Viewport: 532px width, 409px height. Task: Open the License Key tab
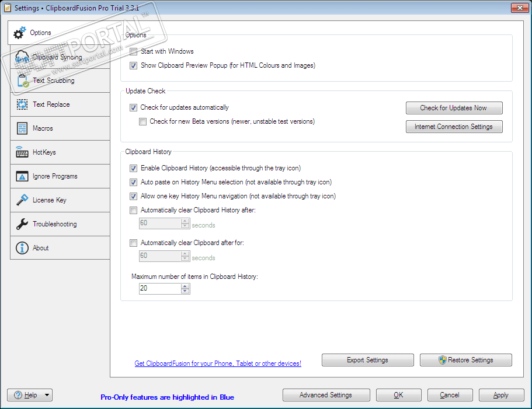(x=60, y=200)
